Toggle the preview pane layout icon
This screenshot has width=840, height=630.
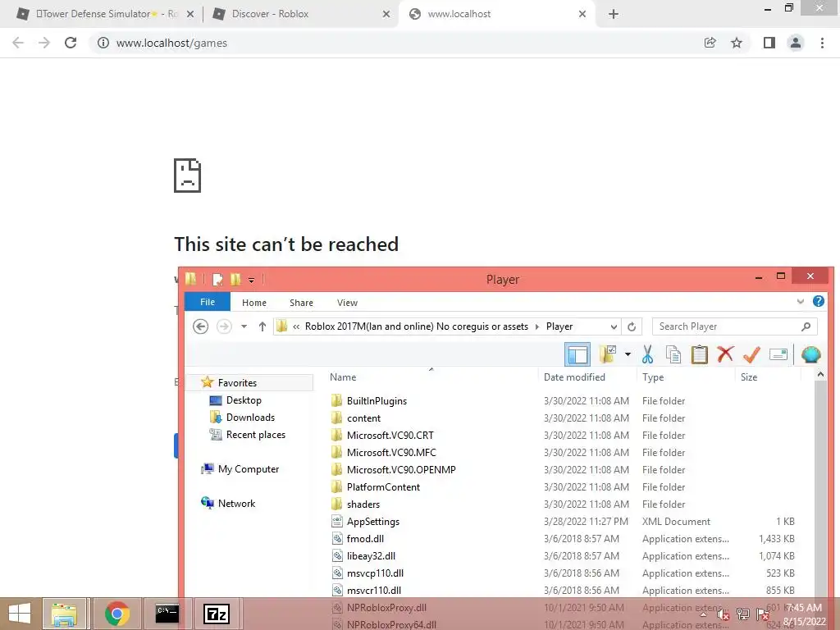tap(577, 354)
